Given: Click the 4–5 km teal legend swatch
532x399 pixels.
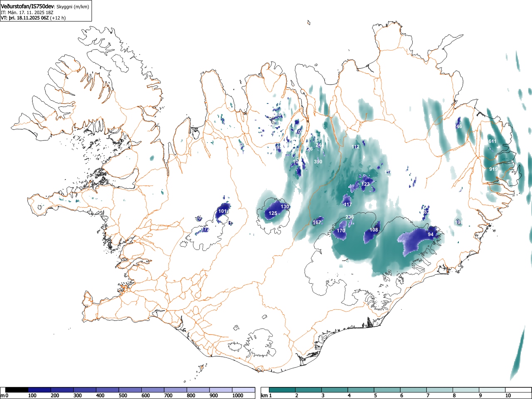Looking at the screenshot, I should click(x=361, y=390).
